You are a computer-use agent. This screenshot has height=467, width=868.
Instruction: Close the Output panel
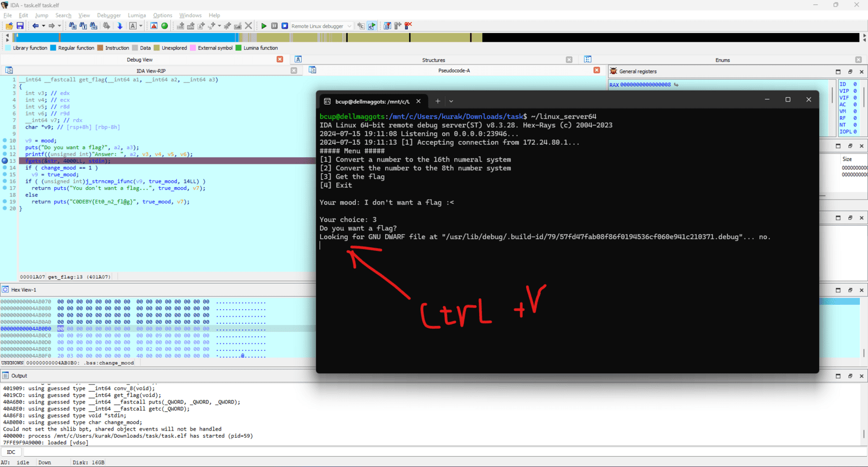click(861, 376)
